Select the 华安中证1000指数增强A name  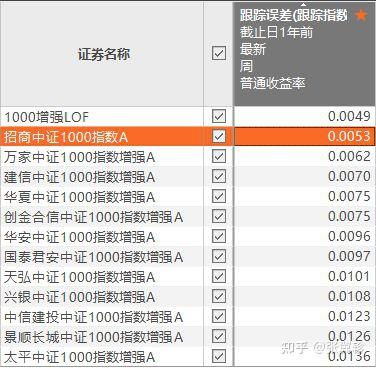coord(80,237)
